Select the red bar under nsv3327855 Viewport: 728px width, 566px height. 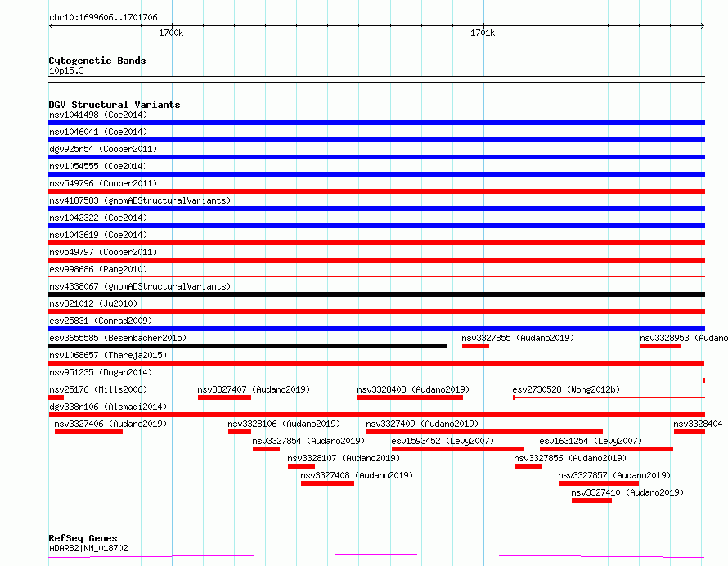(x=475, y=346)
